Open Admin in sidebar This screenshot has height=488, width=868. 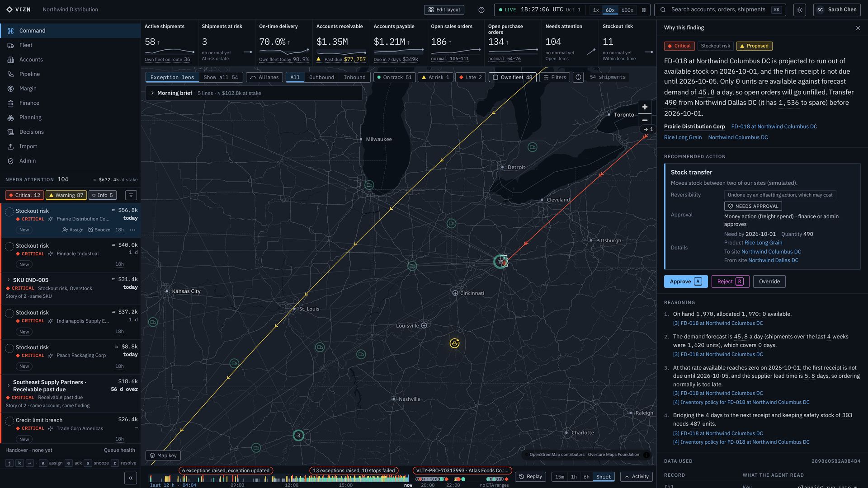70,161
